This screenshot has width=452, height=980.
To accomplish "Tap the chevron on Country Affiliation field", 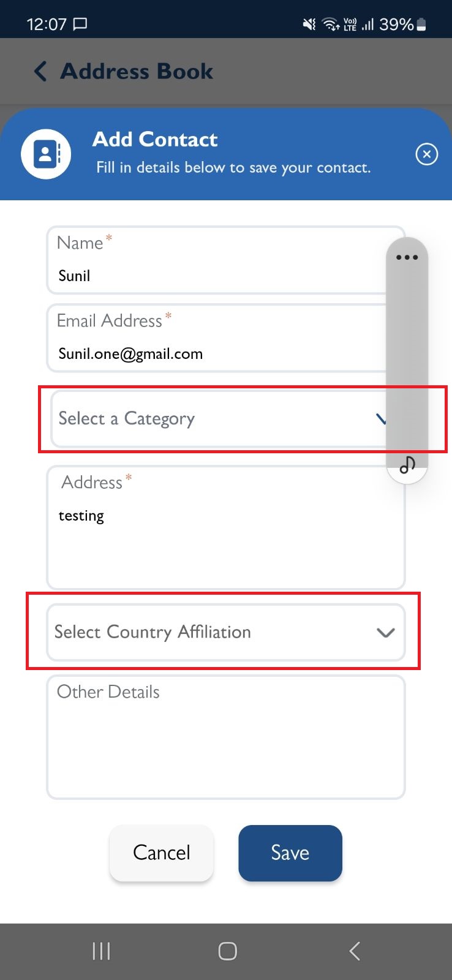I will tap(385, 633).
